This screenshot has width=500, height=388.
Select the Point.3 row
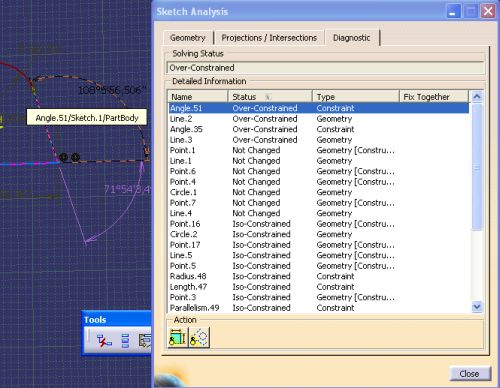318,297
